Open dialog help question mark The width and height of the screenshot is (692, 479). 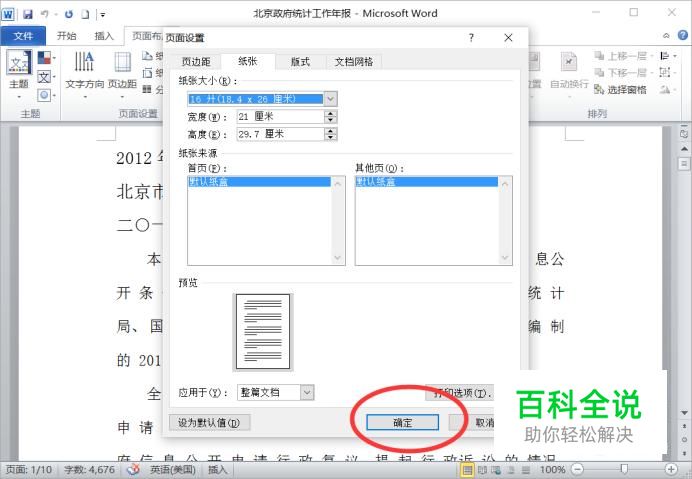point(471,38)
